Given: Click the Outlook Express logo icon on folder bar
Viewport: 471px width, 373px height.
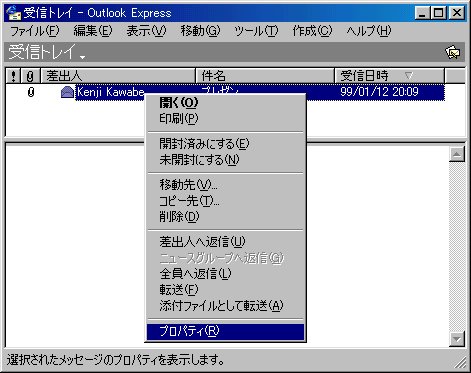Looking at the screenshot, I should point(453,52).
